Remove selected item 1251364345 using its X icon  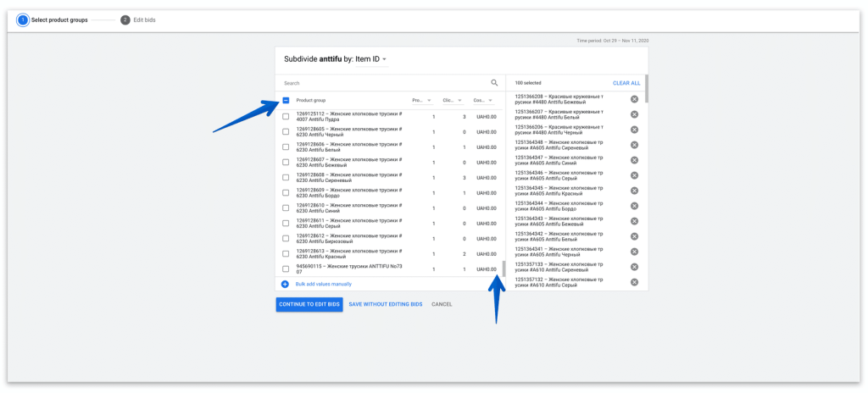[x=634, y=191]
